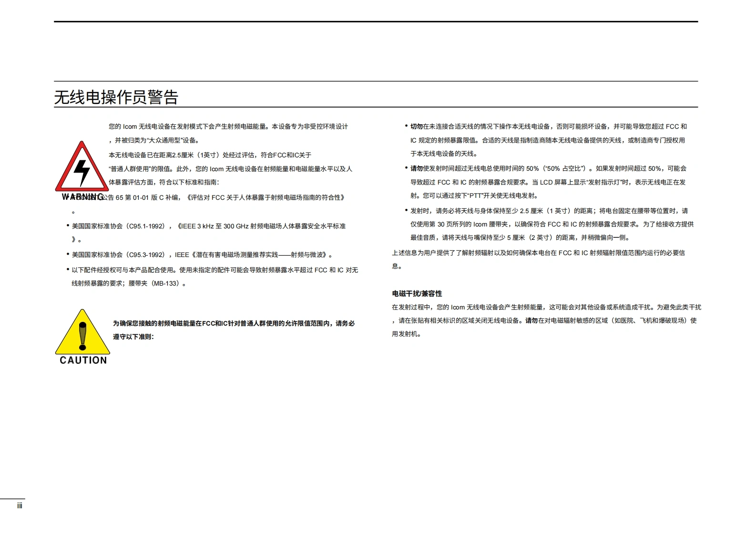Click the bold sentence beginning 为确保您接触的射频

(234, 324)
